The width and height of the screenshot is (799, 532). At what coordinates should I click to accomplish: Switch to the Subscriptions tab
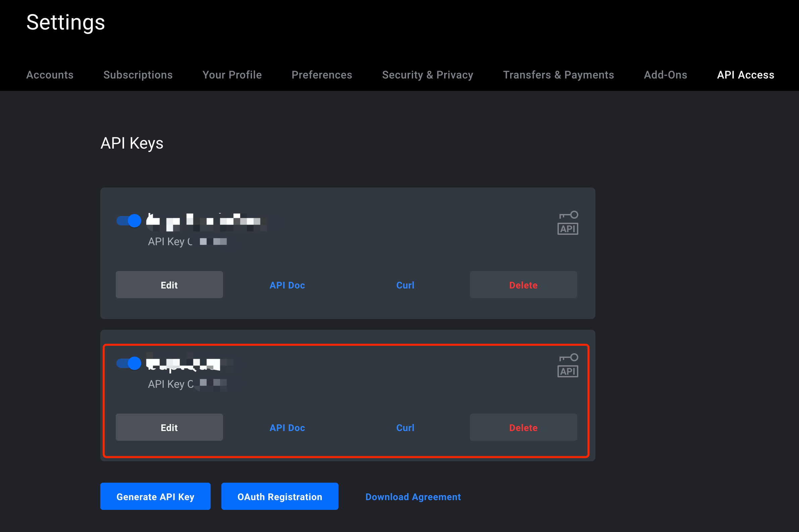tap(138, 75)
